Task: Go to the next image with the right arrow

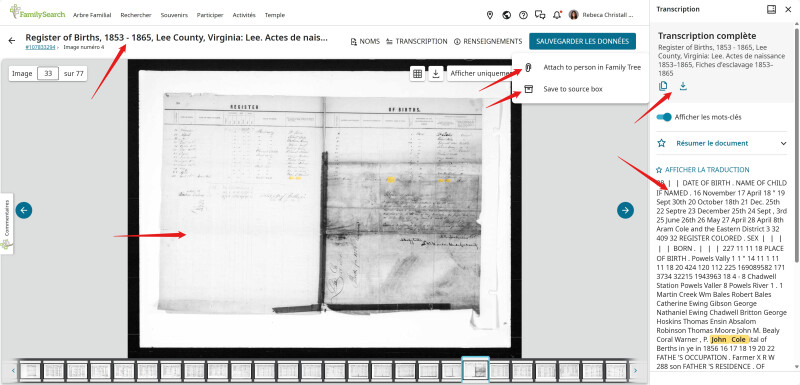Action: [626, 210]
